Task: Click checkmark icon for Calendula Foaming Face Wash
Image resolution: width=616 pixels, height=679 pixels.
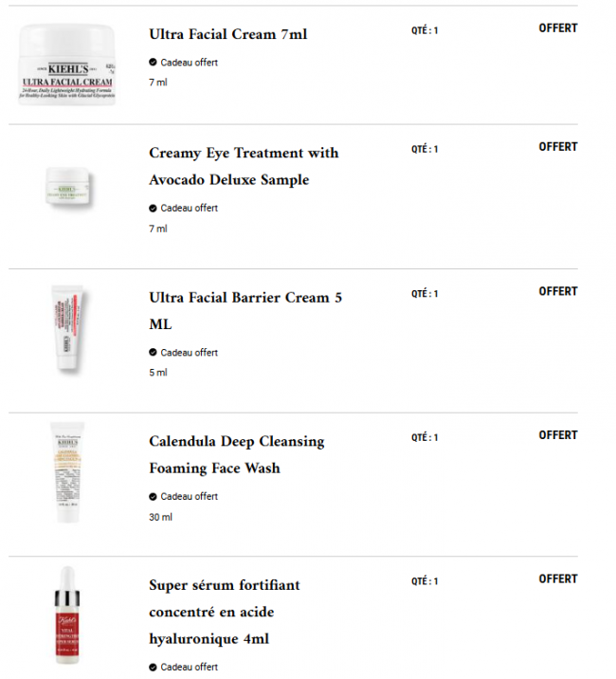Action: (x=153, y=496)
